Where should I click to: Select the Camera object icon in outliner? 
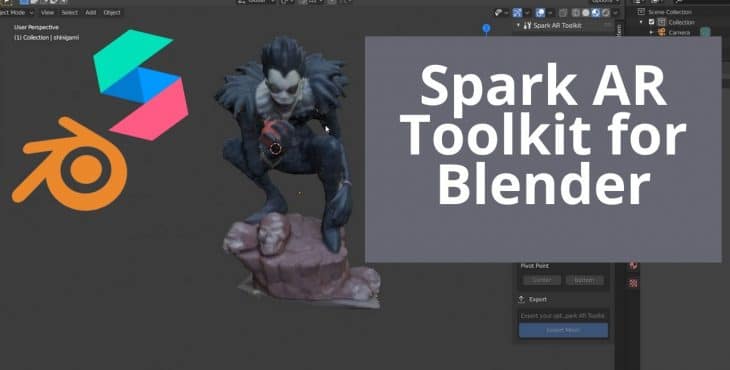[661, 33]
